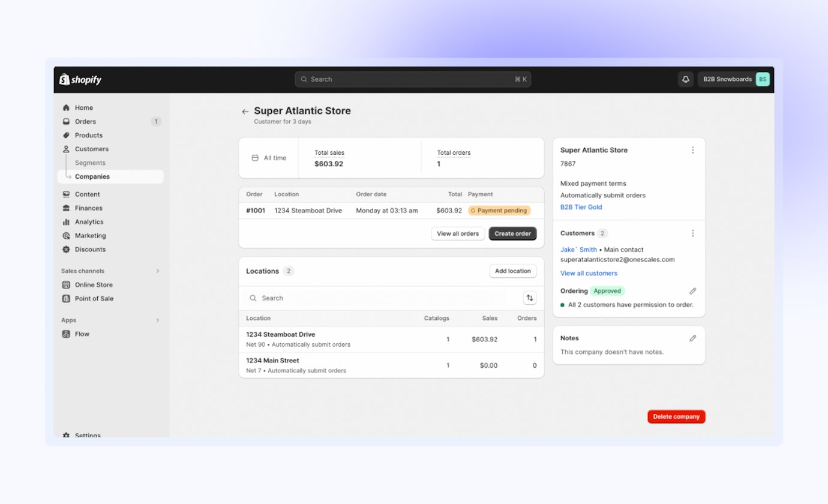
Task: Open Analytics in sidebar
Action: [x=89, y=222]
